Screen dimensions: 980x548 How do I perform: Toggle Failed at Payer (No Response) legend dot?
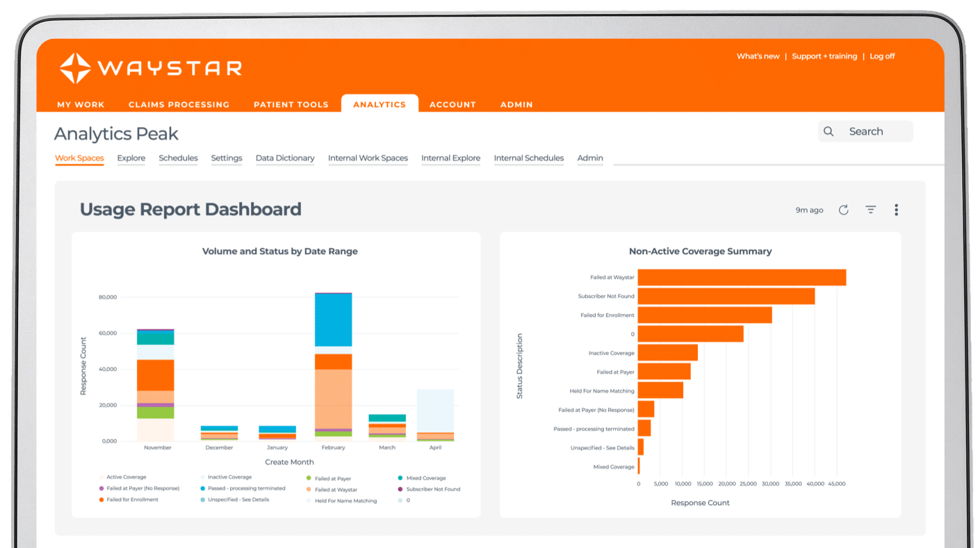101,489
